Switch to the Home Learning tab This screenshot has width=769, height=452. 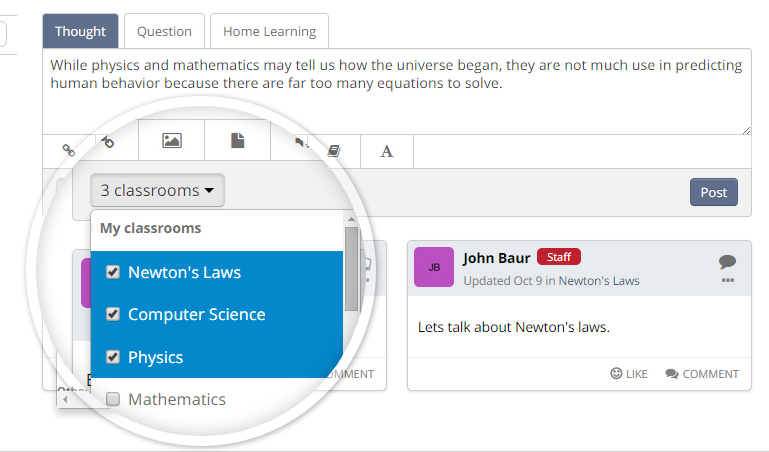tap(269, 31)
